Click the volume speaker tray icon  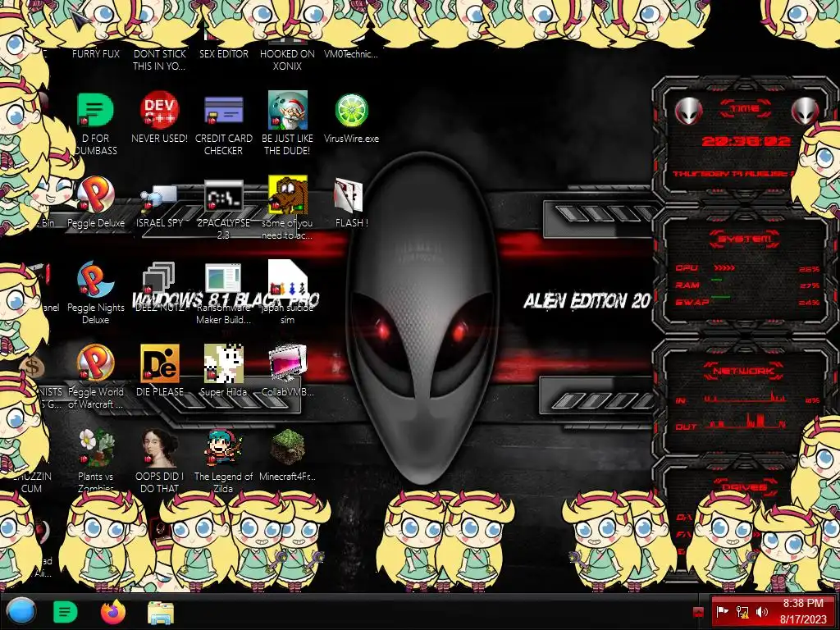pos(762,611)
